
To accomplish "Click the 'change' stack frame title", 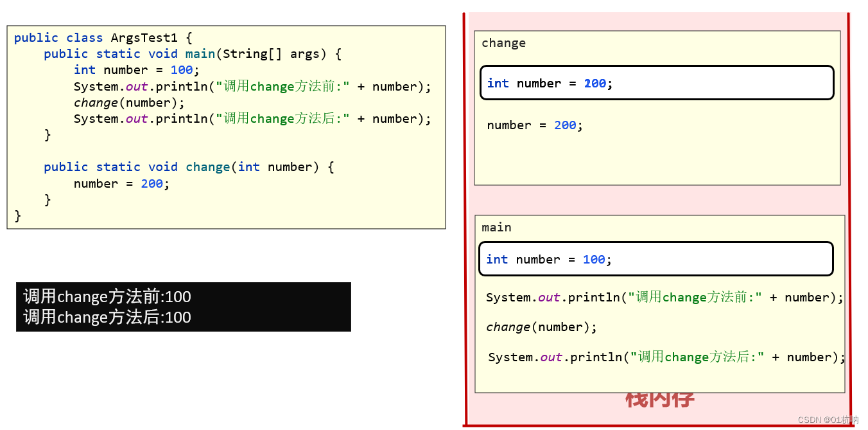I will click(x=503, y=43).
